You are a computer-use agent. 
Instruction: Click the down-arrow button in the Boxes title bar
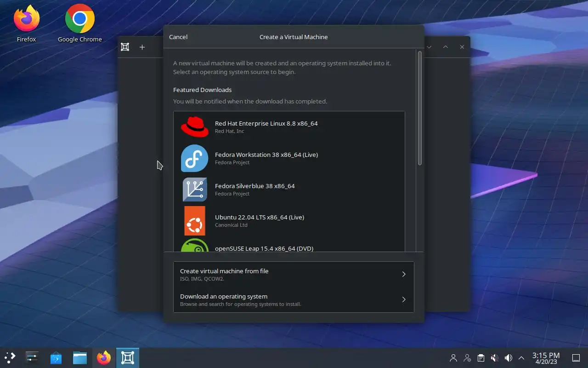[x=429, y=47]
